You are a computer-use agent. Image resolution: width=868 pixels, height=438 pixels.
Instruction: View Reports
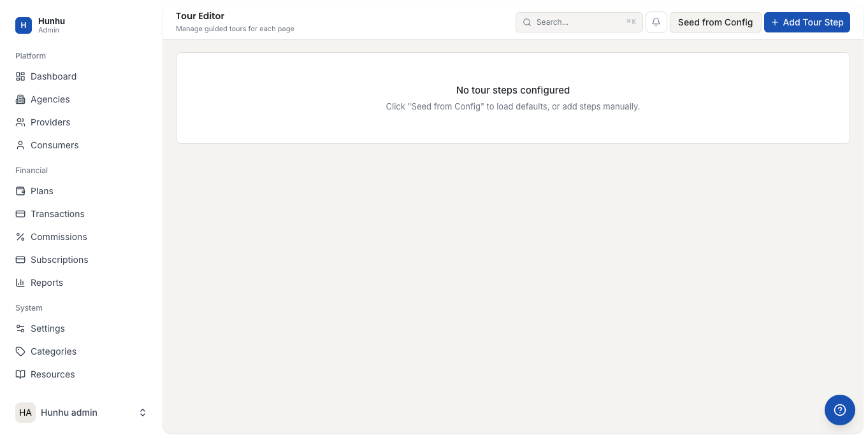81,283
